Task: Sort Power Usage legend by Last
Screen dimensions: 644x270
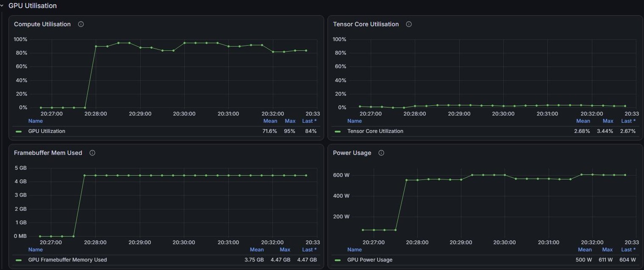Action: (629, 250)
